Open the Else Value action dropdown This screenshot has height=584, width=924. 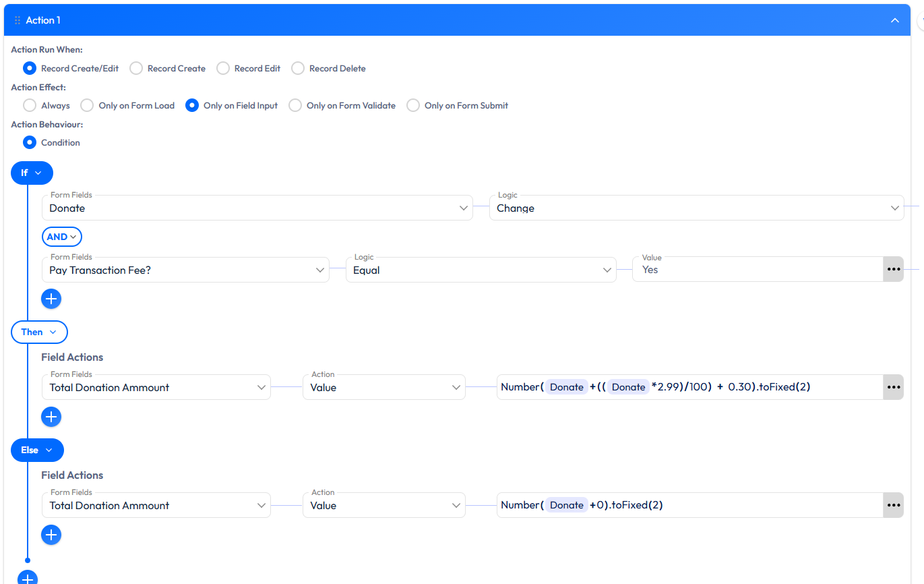383,505
